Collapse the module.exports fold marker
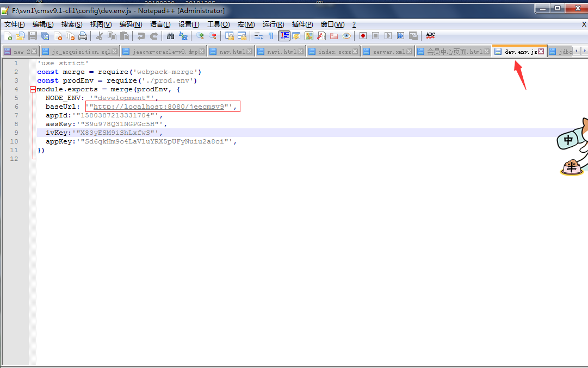 tap(33, 89)
